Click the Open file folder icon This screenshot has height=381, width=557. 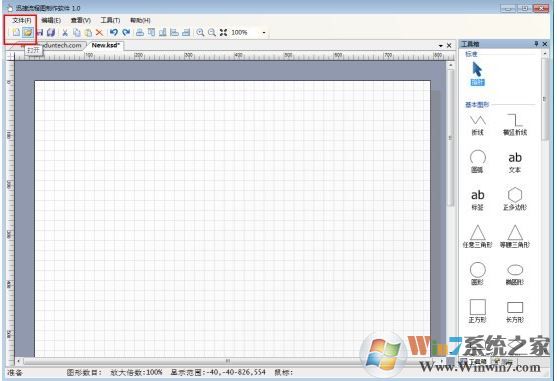coord(27,32)
